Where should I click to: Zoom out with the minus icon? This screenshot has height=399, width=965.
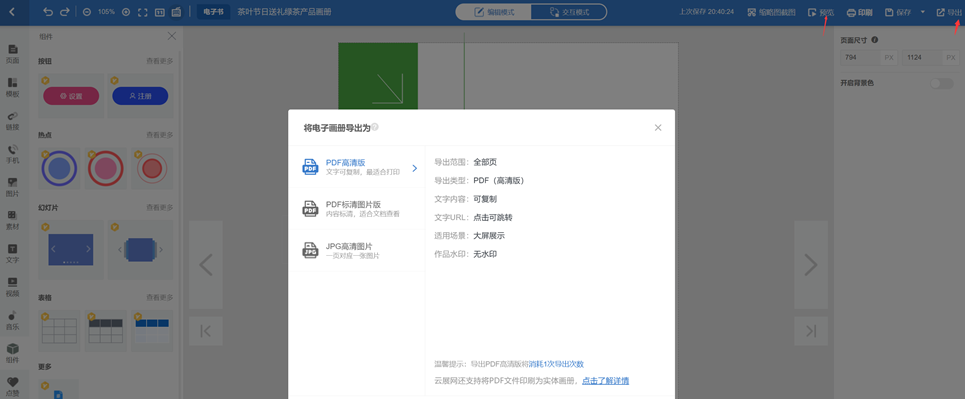coord(87,12)
